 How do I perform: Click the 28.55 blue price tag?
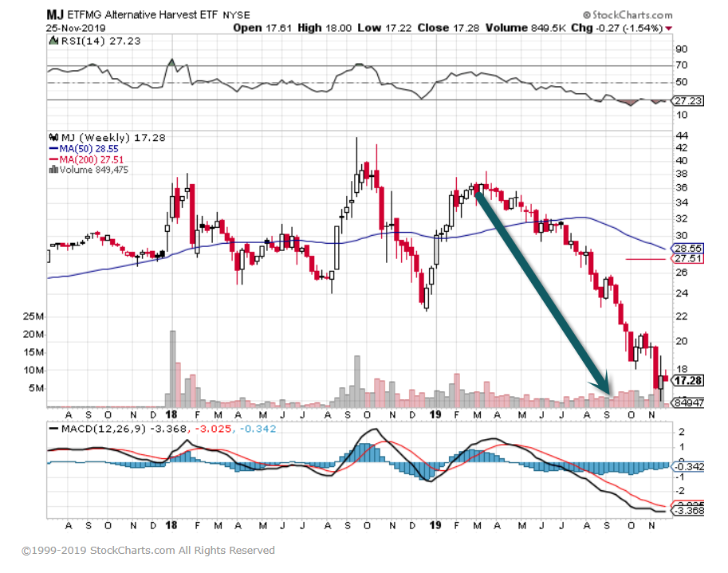(688, 248)
